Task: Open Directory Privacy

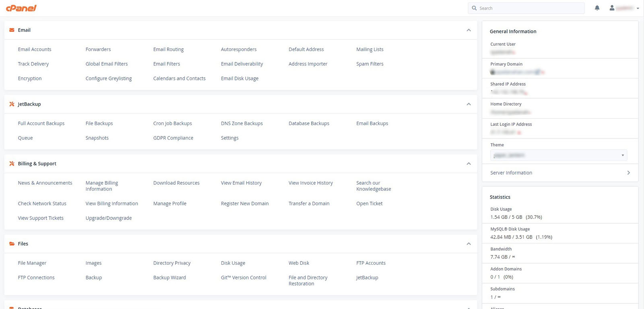Action: (x=172, y=263)
